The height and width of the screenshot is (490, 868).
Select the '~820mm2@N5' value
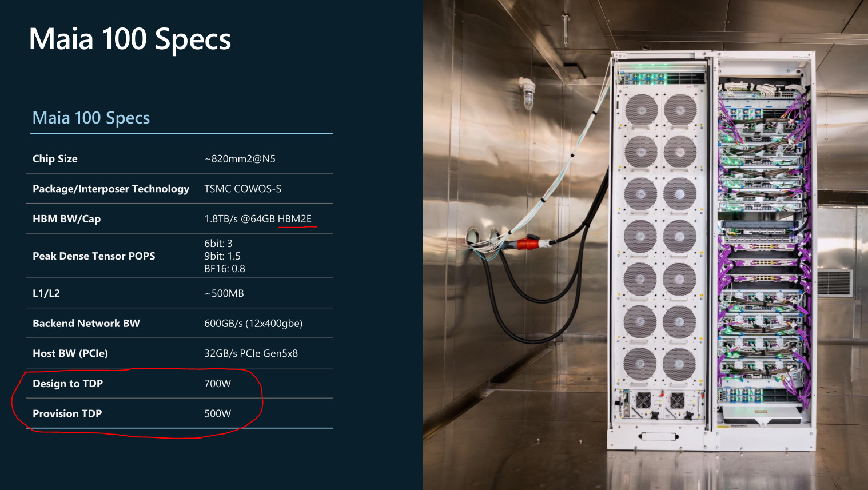click(240, 159)
